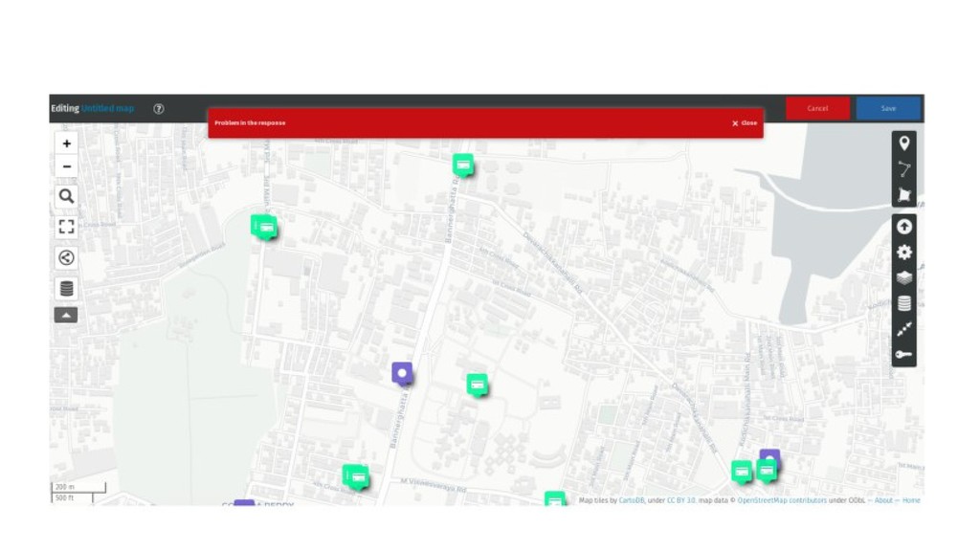Click the 'Problem in the response' message text
The height and width of the screenshot is (551, 980).
[x=250, y=123]
